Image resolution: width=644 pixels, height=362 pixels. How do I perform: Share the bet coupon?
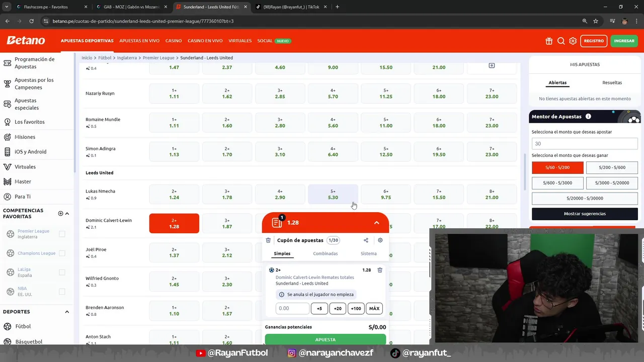tap(366, 240)
